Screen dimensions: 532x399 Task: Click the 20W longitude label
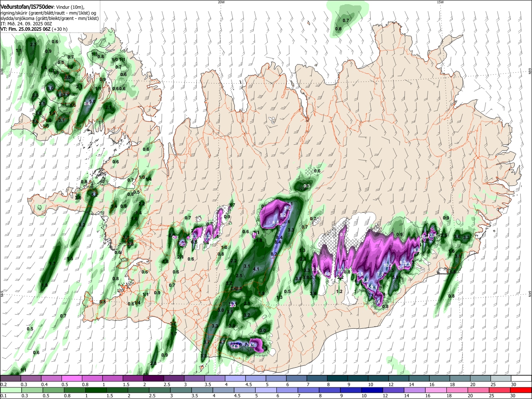tap(221, 2)
